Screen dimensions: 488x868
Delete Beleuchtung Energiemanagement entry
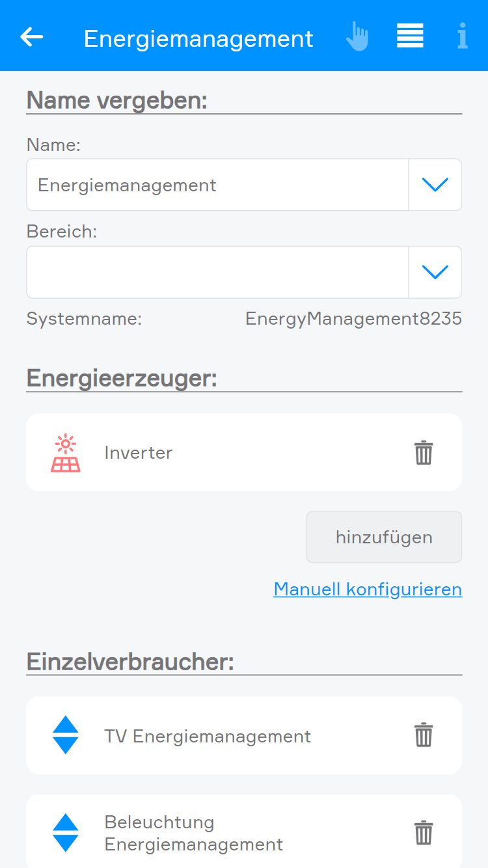click(x=424, y=833)
